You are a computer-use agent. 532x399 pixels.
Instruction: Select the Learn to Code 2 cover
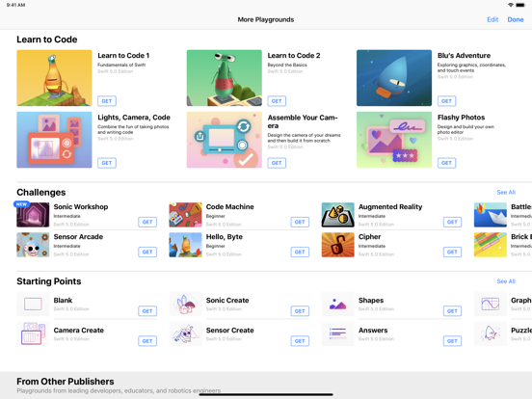(225, 78)
